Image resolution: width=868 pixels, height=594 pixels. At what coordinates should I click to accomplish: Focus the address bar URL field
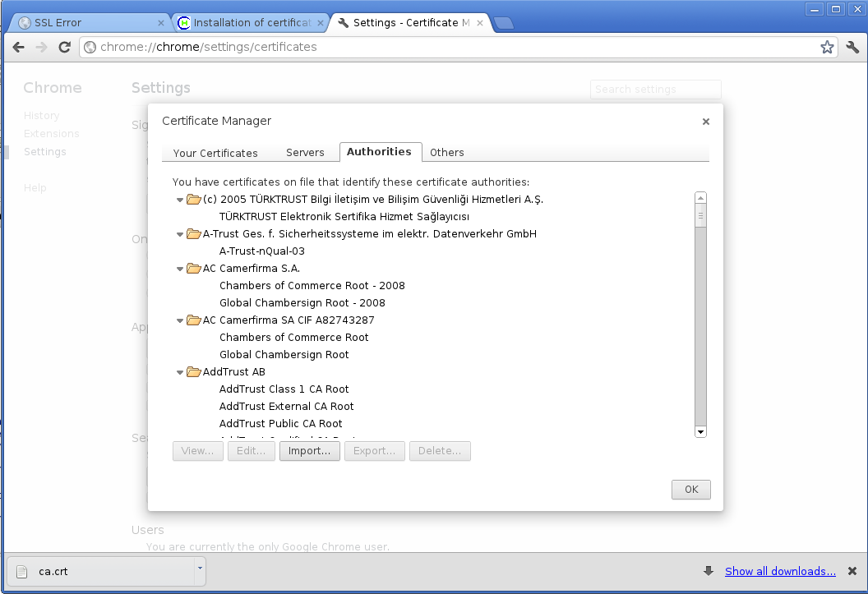click(457, 47)
